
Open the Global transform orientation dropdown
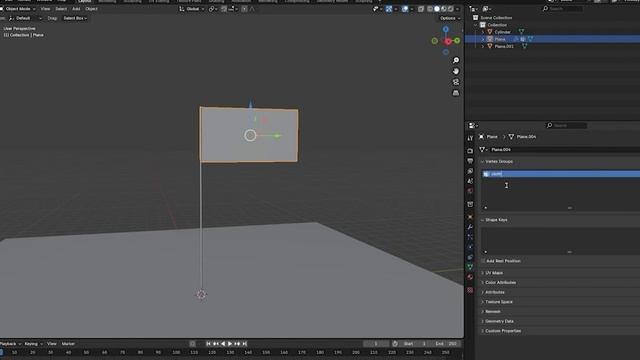192,9
